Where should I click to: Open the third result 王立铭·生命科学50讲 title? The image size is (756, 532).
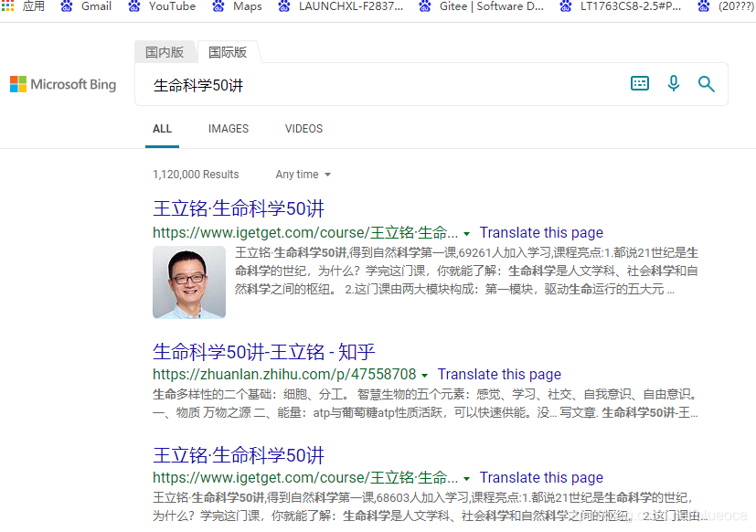[x=239, y=455]
